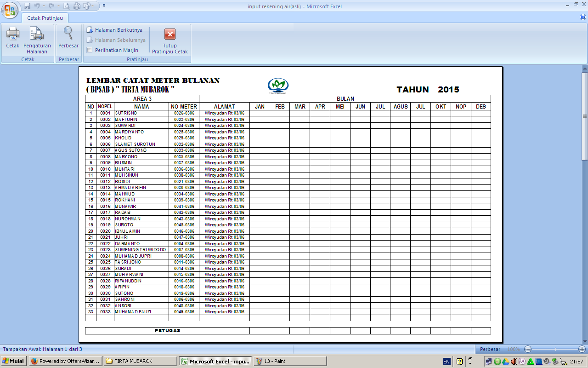Click the Quick Print icon in quick access toolbar

77,6
